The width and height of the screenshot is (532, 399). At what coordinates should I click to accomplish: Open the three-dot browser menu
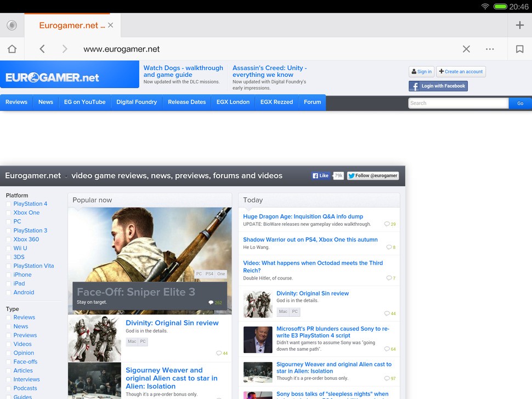click(x=490, y=49)
